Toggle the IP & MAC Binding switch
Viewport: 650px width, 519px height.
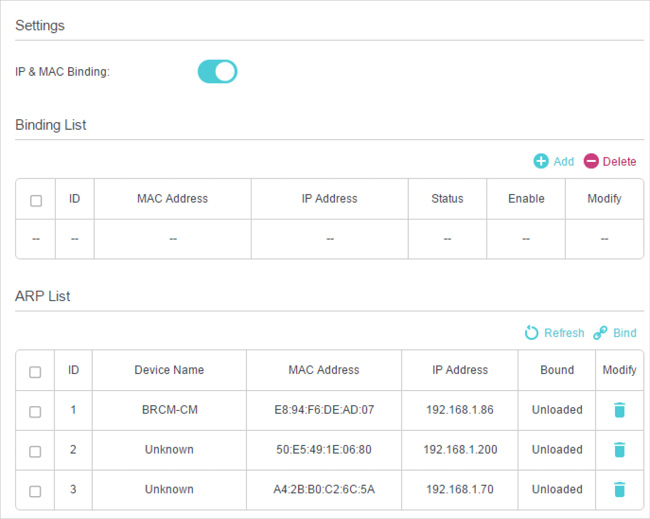click(217, 72)
